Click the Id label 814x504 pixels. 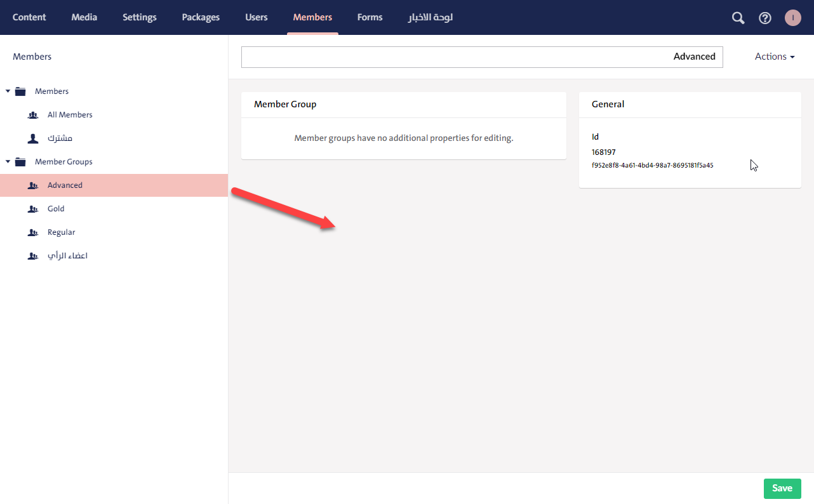596,137
